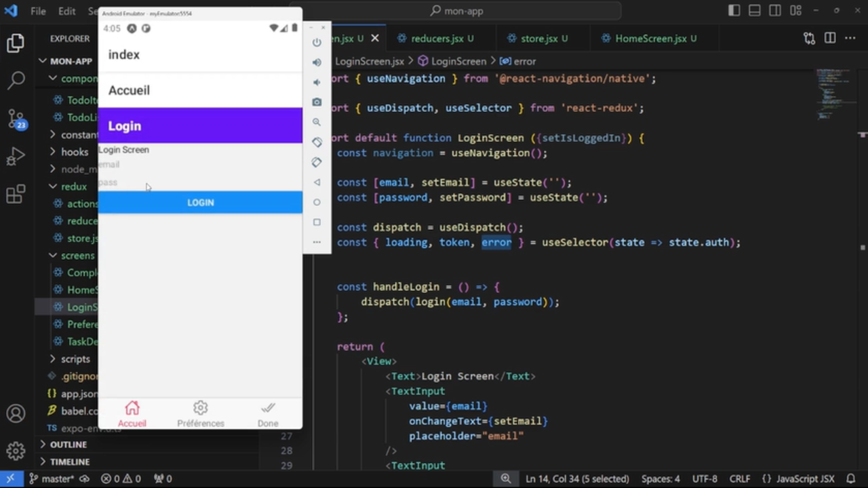The image size is (868, 488).
Task: Select Accueil in the app drawer
Action: click(129, 90)
